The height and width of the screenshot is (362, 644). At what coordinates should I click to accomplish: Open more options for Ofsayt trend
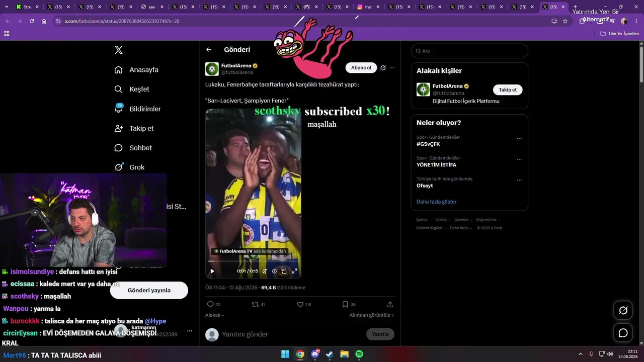coord(519,180)
